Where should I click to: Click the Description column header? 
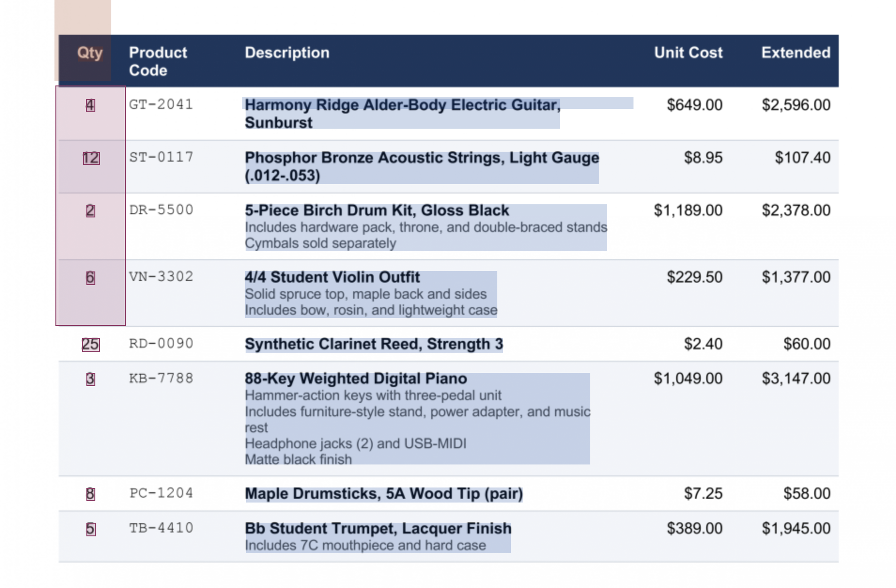(287, 53)
